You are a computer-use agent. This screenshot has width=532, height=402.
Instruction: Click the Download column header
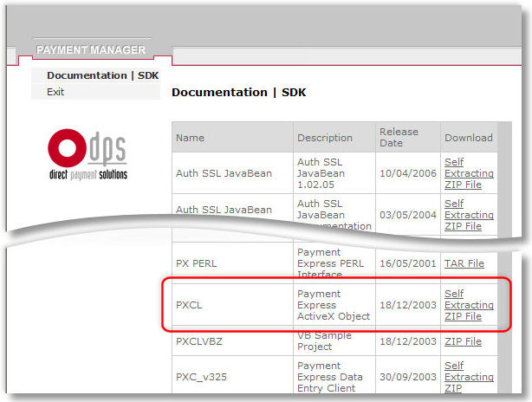pyautogui.click(x=469, y=138)
